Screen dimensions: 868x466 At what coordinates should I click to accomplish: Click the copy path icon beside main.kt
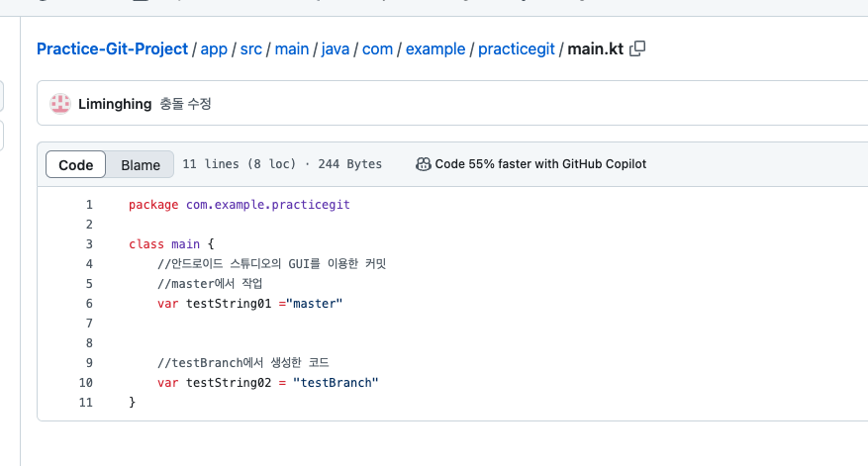pyautogui.click(x=638, y=47)
